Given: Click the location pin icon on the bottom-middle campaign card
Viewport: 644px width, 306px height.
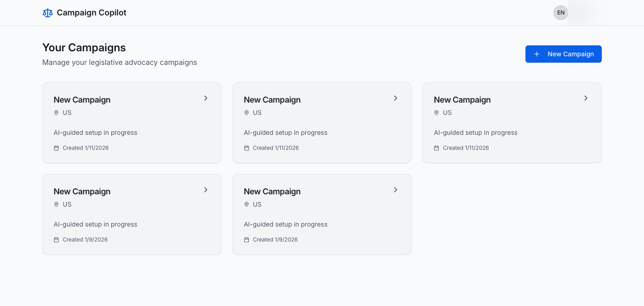Looking at the screenshot, I should click(247, 204).
